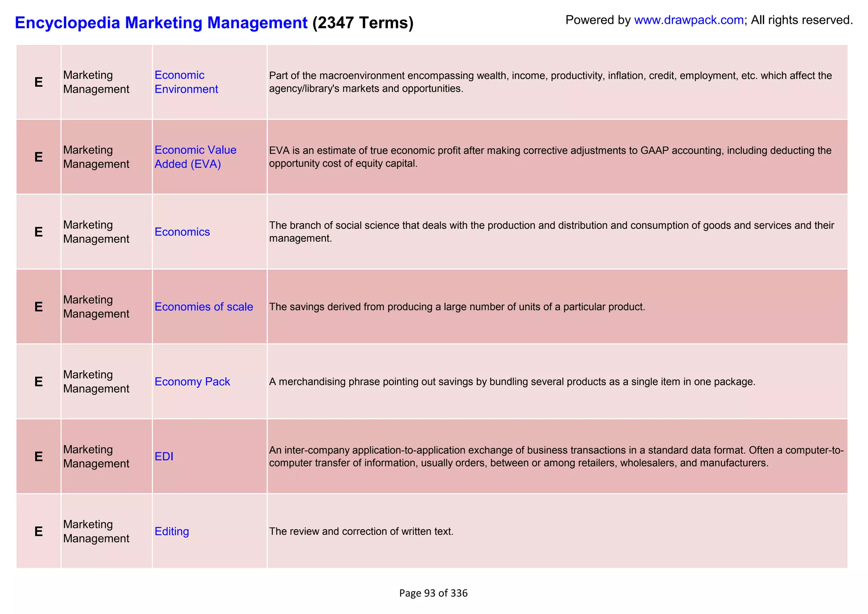Image resolution: width=868 pixels, height=614 pixels.
Task: Click the Economy Pack merchandising phrase definition
Action: tap(512, 382)
